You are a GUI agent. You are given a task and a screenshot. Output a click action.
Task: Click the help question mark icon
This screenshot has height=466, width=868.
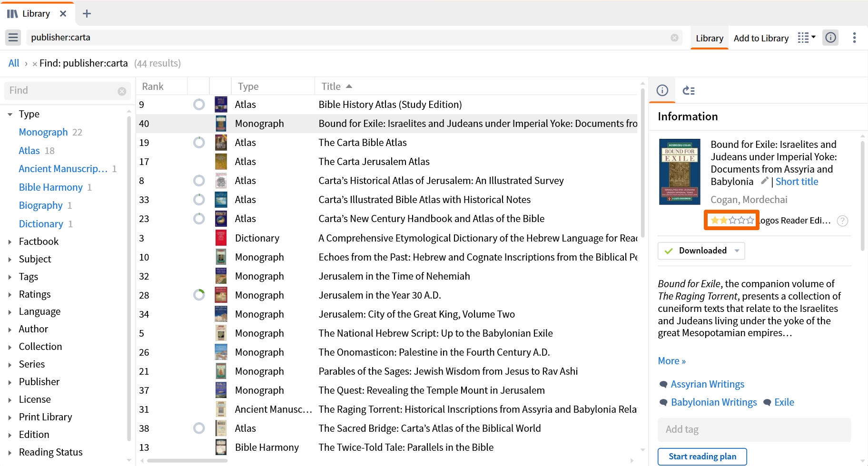[842, 221]
